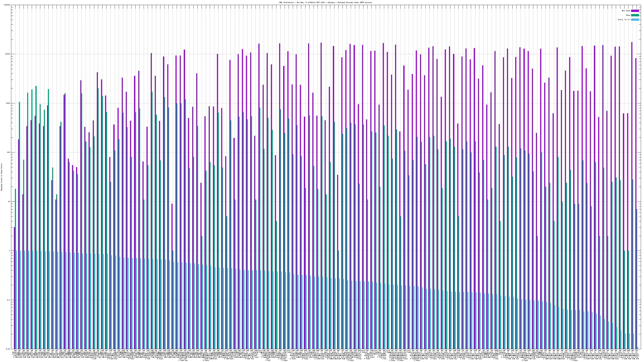The height and width of the screenshot is (362, 644).
Task: Select the 'Spam' legend label text
Action: [628, 15]
